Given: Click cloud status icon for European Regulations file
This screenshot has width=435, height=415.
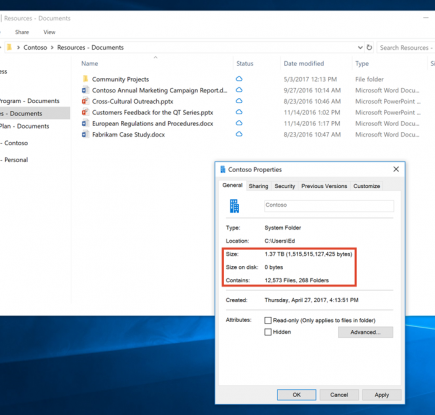Looking at the screenshot, I should (x=239, y=123).
